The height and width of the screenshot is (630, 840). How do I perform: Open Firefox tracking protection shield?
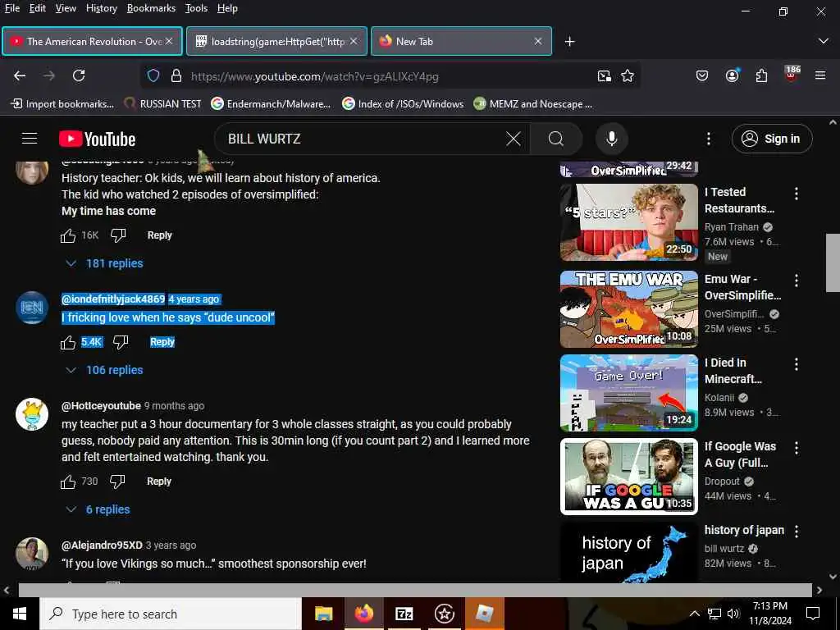click(153, 76)
